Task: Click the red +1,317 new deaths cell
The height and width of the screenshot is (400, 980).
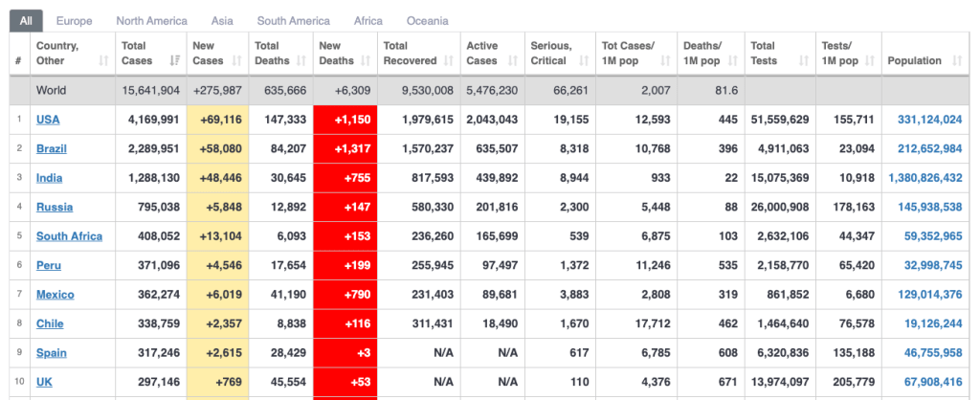Action: (x=345, y=148)
